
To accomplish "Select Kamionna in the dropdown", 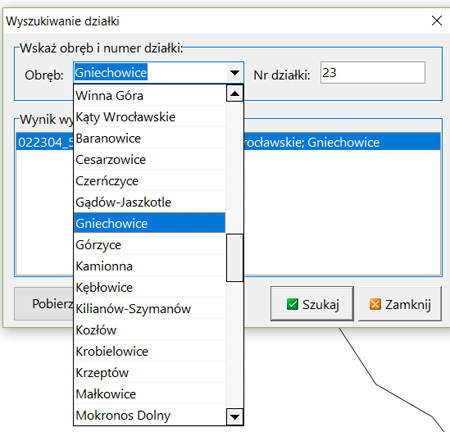I will point(150,266).
